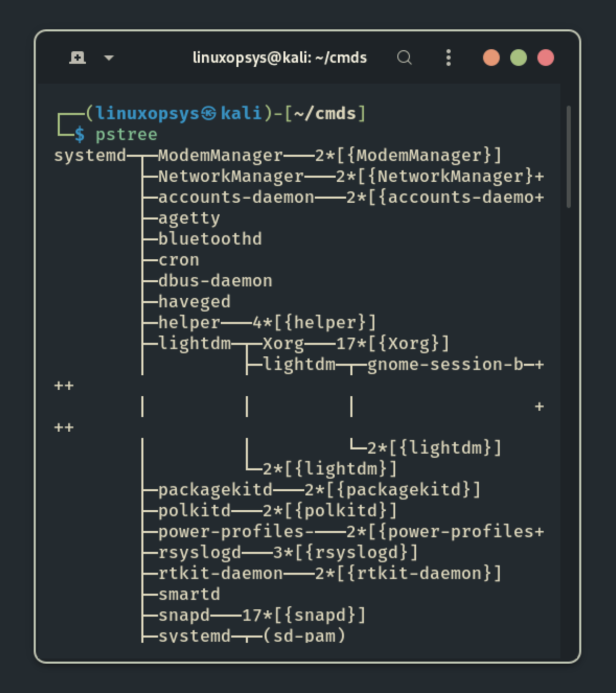Click the window title linuxopsys@kali: ~/cmds
Image resolution: width=616 pixels, height=693 pixels.
coord(280,57)
